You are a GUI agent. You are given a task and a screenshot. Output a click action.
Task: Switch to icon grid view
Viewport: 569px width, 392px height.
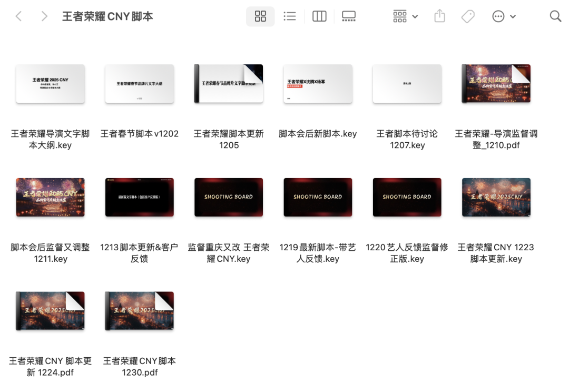click(260, 16)
